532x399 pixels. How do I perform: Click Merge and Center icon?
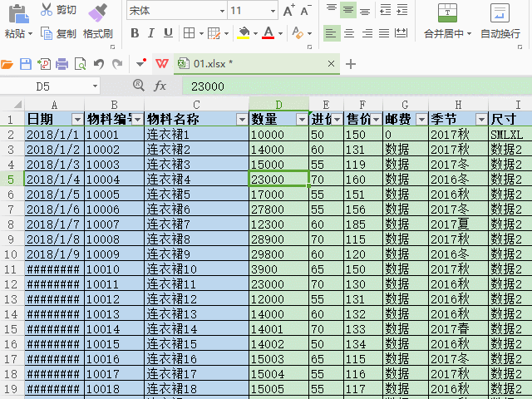(x=448, y=13)
